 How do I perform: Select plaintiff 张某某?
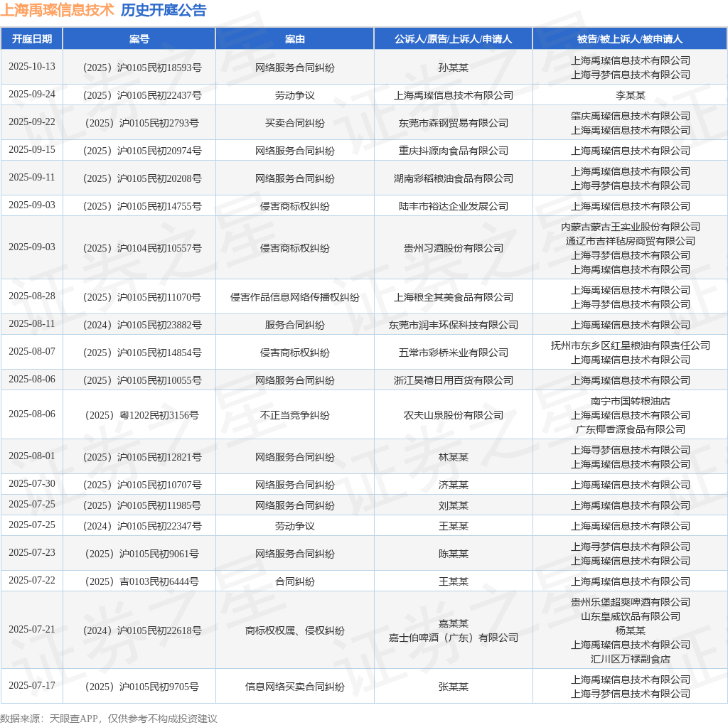pyautogui.click(x=453, y=687)
